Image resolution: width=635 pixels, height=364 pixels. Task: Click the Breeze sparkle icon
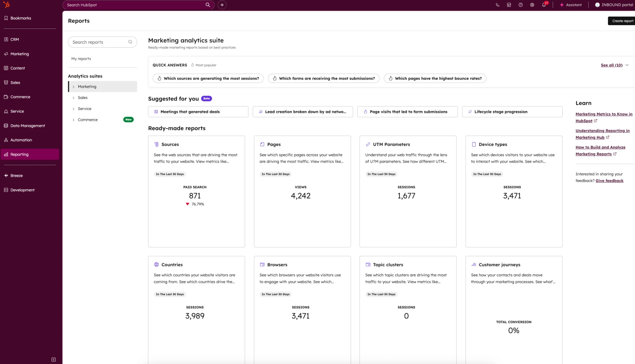point(6,176)
